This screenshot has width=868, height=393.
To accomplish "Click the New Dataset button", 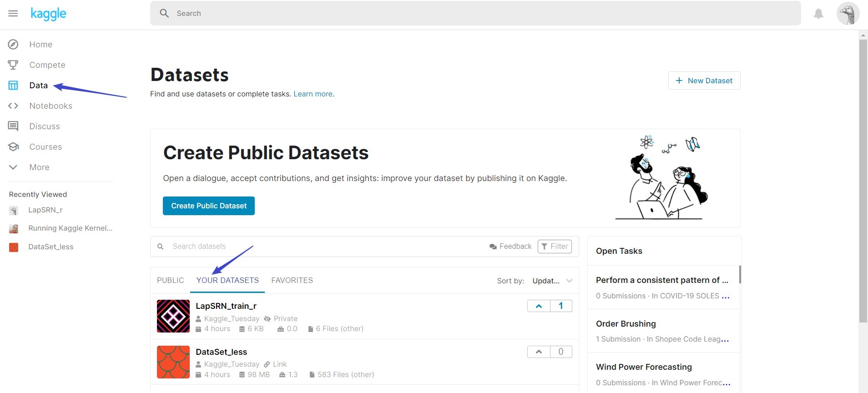I will tap(704, 81).
